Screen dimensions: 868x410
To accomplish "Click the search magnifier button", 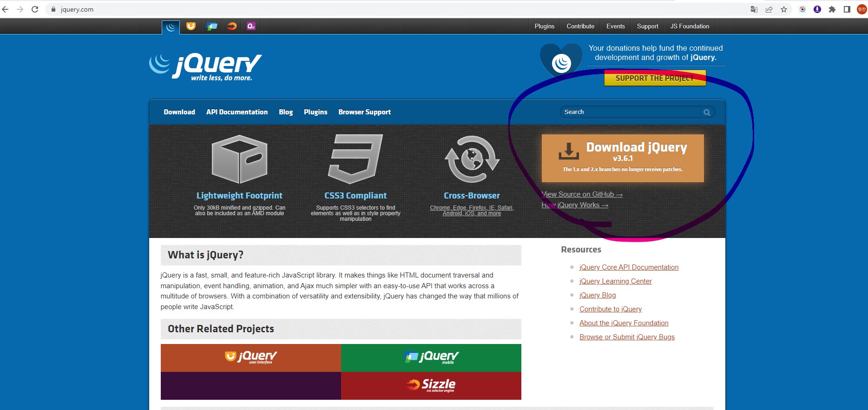I will pyautogui.click(x=707, y=112).
